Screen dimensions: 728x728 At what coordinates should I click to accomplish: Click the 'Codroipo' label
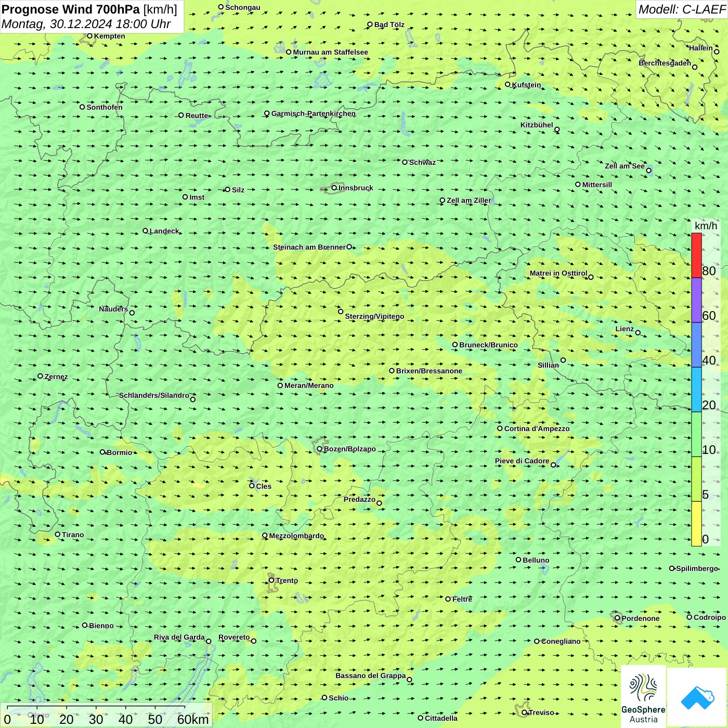tap(709, 617)
